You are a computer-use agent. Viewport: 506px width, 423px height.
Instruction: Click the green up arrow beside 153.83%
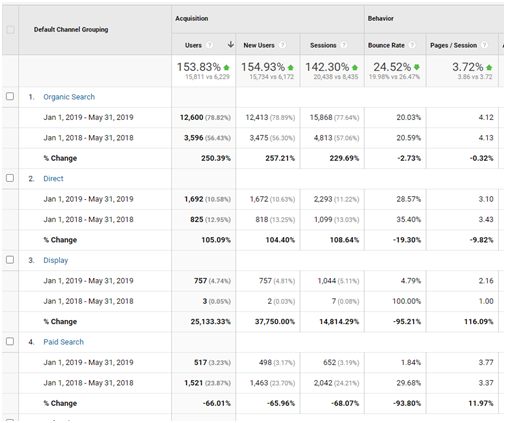click(x=226, y=68)
